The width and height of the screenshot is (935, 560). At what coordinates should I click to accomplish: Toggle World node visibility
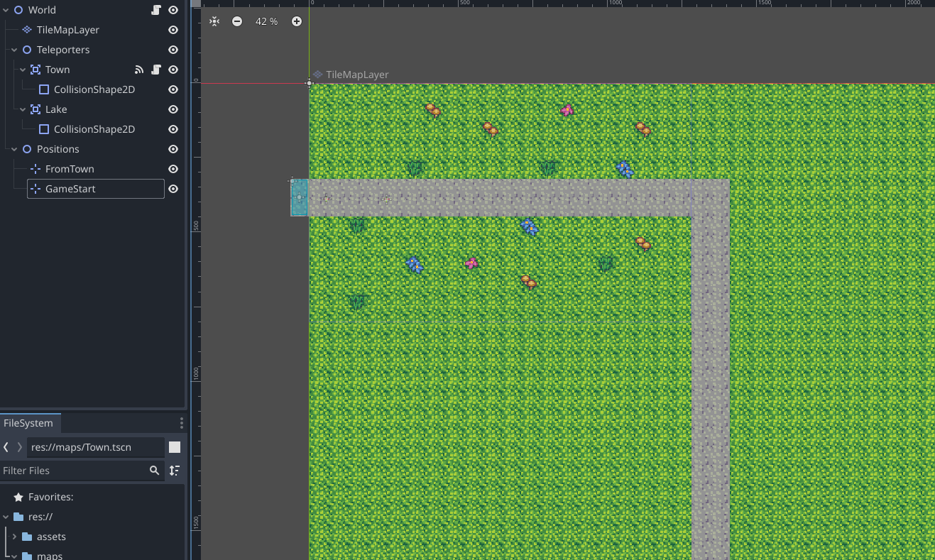click(173, 10)
